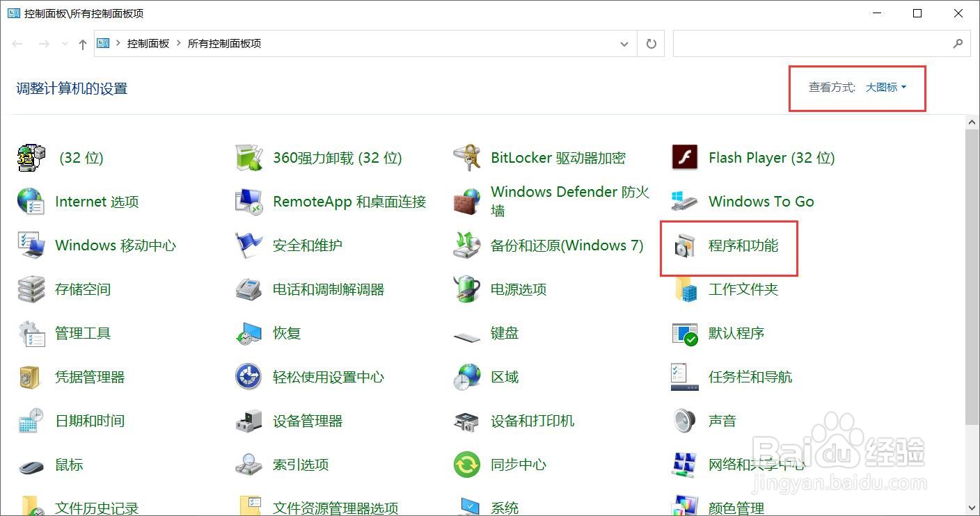Open the 大图标 view mode dropdown

885,88
